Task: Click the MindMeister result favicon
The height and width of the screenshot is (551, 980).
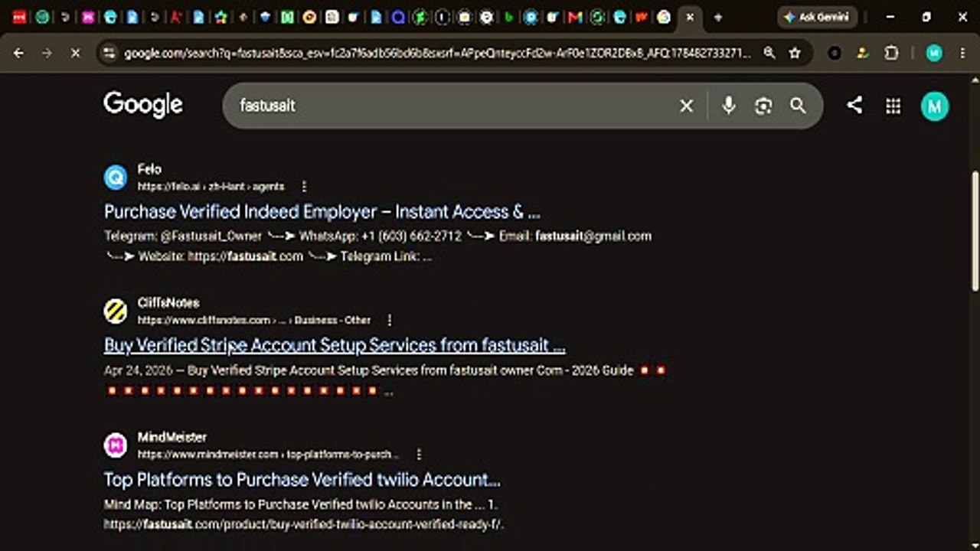Action: [116, 445]
